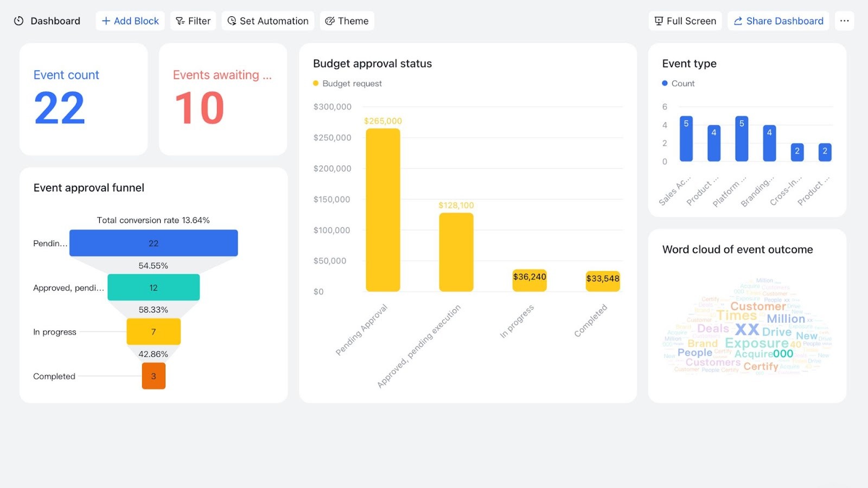Click the Dashboard clock icon
The image size is (868, 488).
point(18,21)
